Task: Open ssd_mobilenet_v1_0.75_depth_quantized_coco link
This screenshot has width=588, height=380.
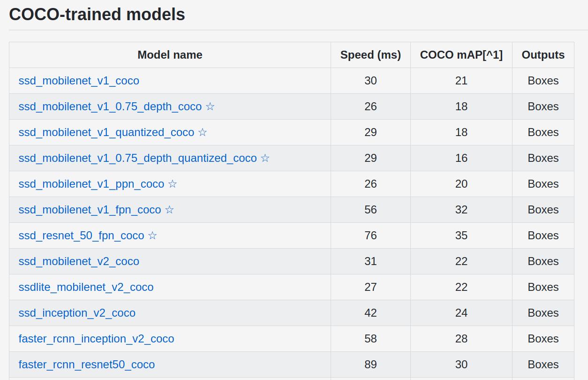Action: [x=137, y=158]
